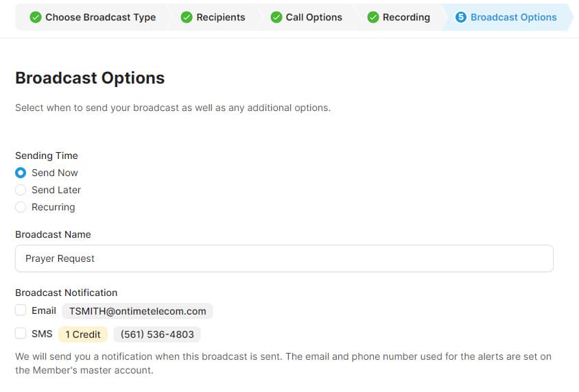Viewport: 579px width, 392px height.
Task: Return to the Call Options step
Action: point(314,17)
